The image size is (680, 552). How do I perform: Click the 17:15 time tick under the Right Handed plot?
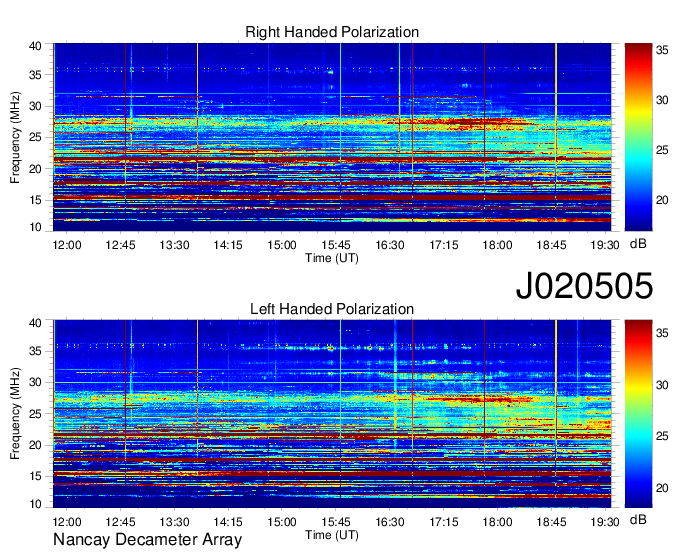click(x=444, y=245)
